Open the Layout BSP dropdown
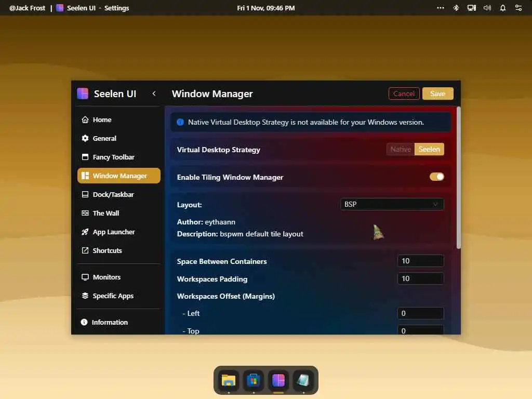This screenshot has height=399, width=532. coord(392,204)
